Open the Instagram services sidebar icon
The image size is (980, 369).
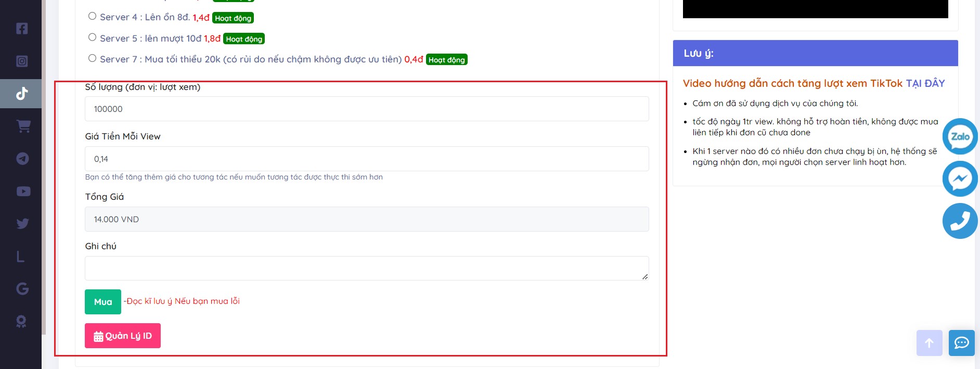click(21, 61)
